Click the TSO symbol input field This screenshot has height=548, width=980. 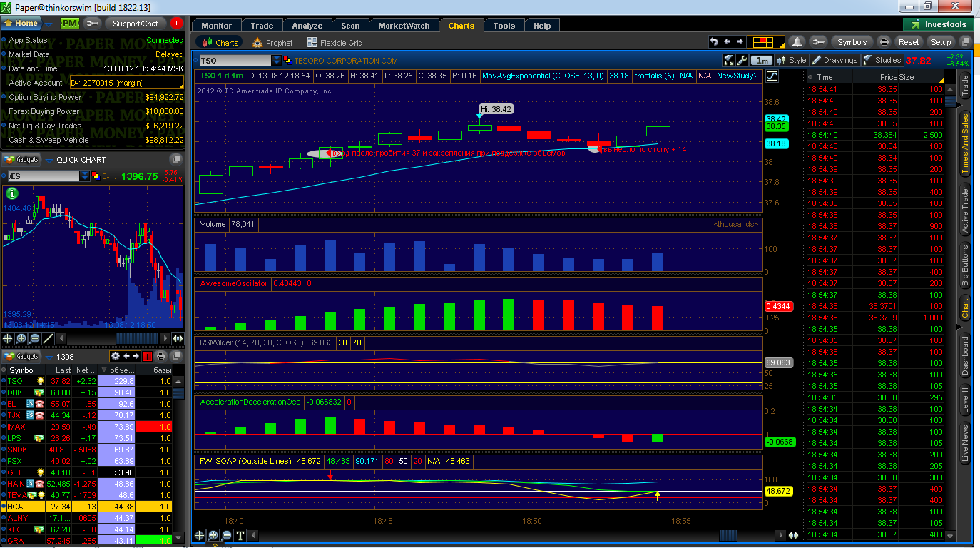tap(235, 61)
